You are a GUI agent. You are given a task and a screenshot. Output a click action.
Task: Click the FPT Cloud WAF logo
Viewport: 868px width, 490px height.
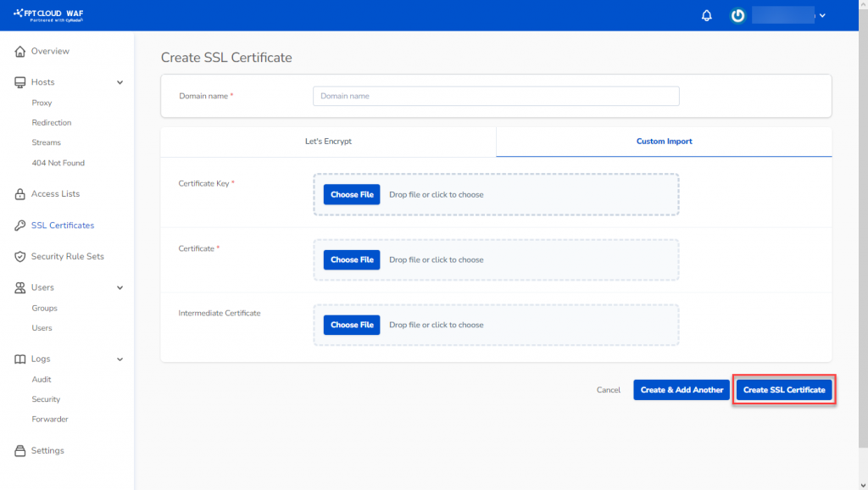pyautogui.click(x=48, y=15)
